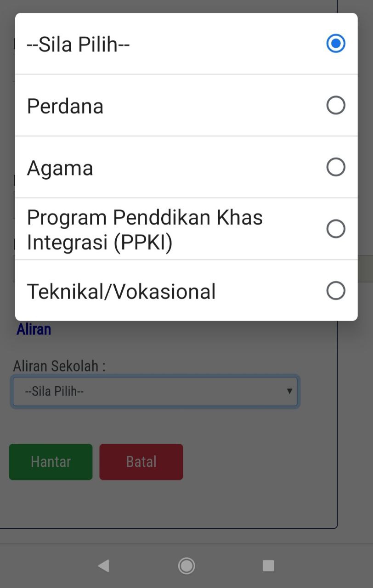The height and width of the screenshot is (588, 373).
Task: Click the 'Aliran Sekolah :' field label
Action: point(59,366)
